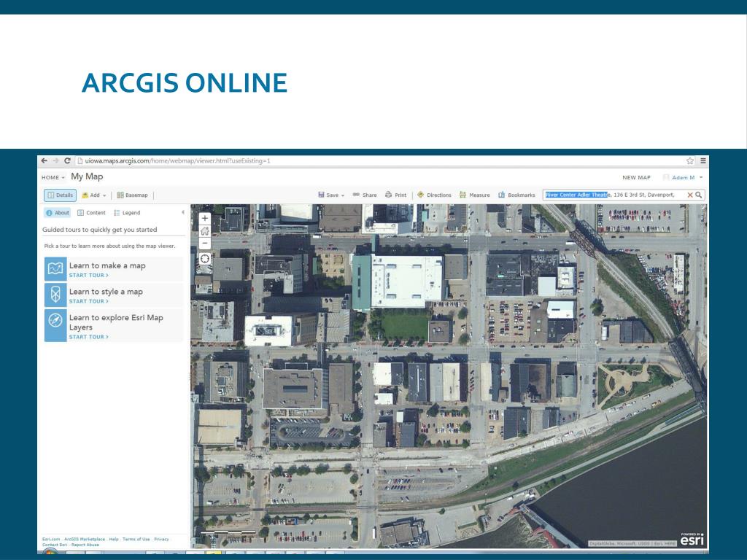Open the Measure tool
Viewport: 747px width, 560px height.
pos(474,195)
